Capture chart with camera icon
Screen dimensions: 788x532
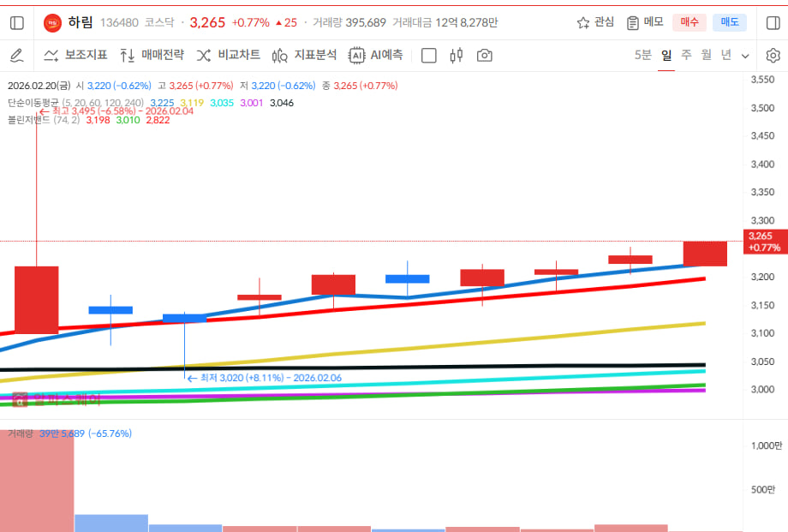(x=485, y=56)
